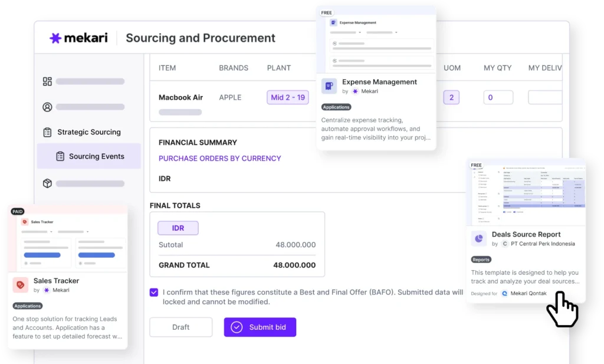Image resolution: width=604 pixels, height=364 pixels.
Task: Open the Expense Management card preview thumbnail
Action: point(376,41)
